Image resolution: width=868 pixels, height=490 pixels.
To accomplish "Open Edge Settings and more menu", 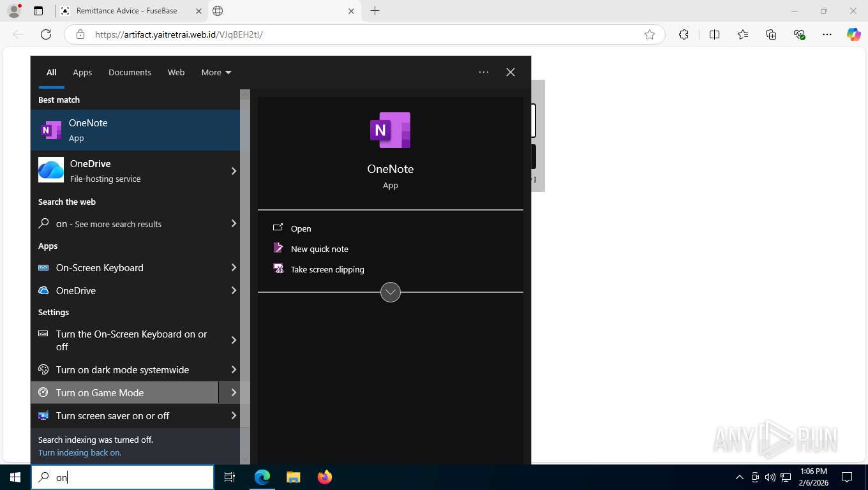I will (x=827, y=34).
